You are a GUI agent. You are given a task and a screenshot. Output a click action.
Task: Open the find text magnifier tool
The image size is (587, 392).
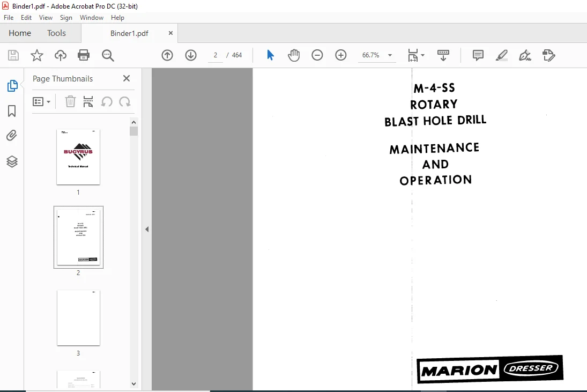click(x=108, y=55)
